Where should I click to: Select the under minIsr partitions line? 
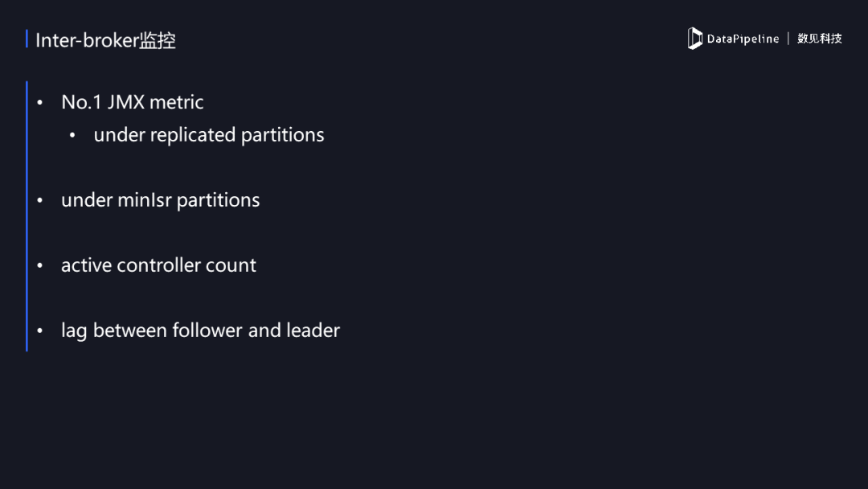pos(160,200)
